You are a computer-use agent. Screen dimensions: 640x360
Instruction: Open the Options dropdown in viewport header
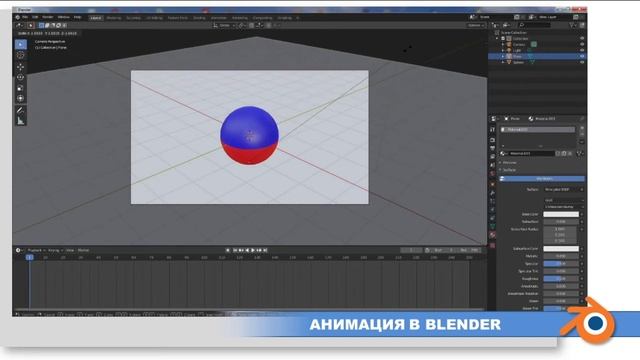(x=476, y=25)
